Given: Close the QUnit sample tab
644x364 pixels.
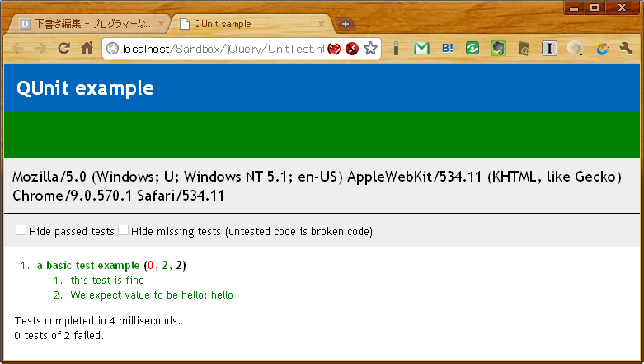Looking at the screenshot, I should (x=322, y=24).
